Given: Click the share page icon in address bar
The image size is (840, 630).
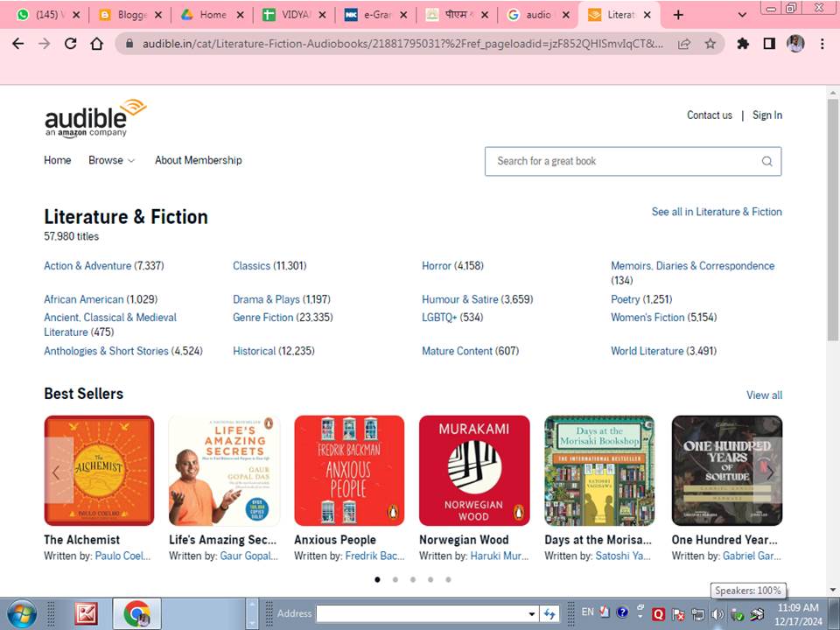Looking at the screenshot, I should pyautogui.click(x=684, y=44).
